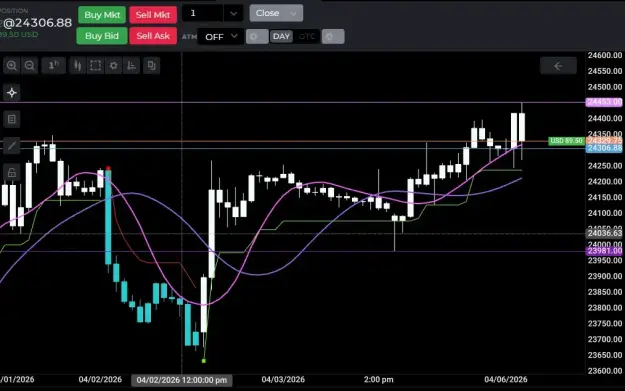Viewport: 625px width, 391px height.
Task: Click Buy Mkt button
Action: pyautogui.click(x=102, y=15)
